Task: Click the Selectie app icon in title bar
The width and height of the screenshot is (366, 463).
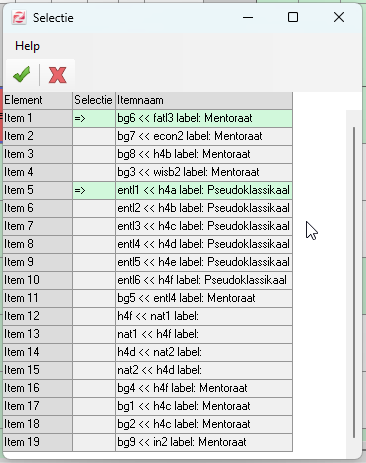Action: point(19,17)
